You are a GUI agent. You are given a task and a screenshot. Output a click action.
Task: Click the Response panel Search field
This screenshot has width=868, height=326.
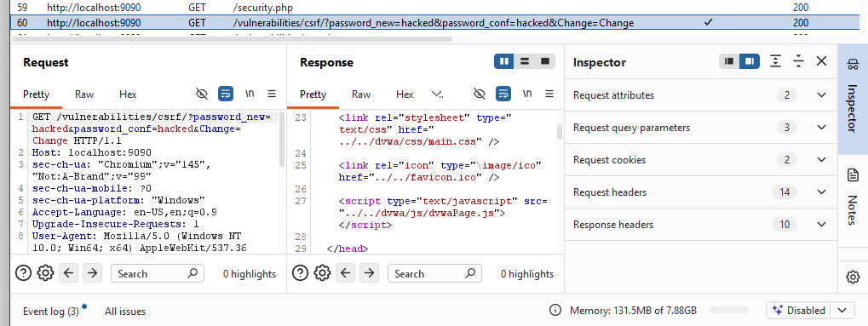click(434, 273)
